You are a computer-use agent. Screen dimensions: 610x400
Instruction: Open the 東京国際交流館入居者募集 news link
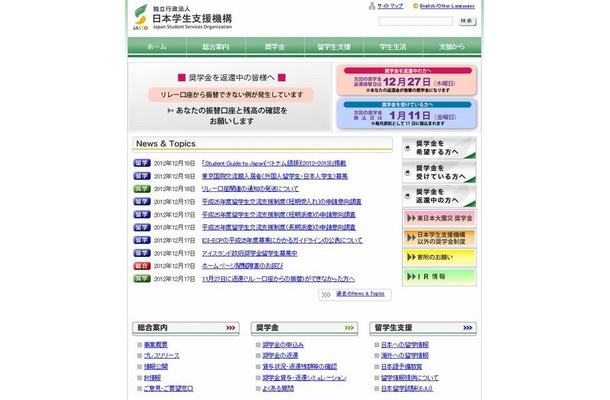pos(275,176)
